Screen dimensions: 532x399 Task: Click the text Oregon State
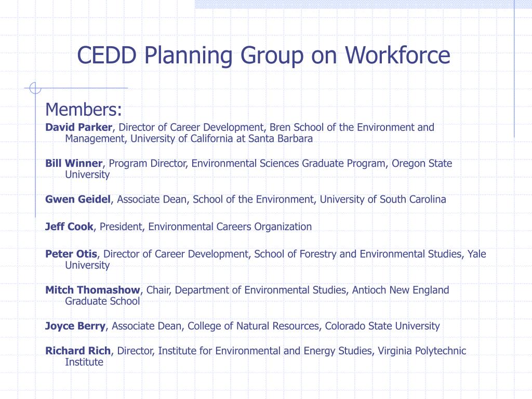[x=422, y=164]
